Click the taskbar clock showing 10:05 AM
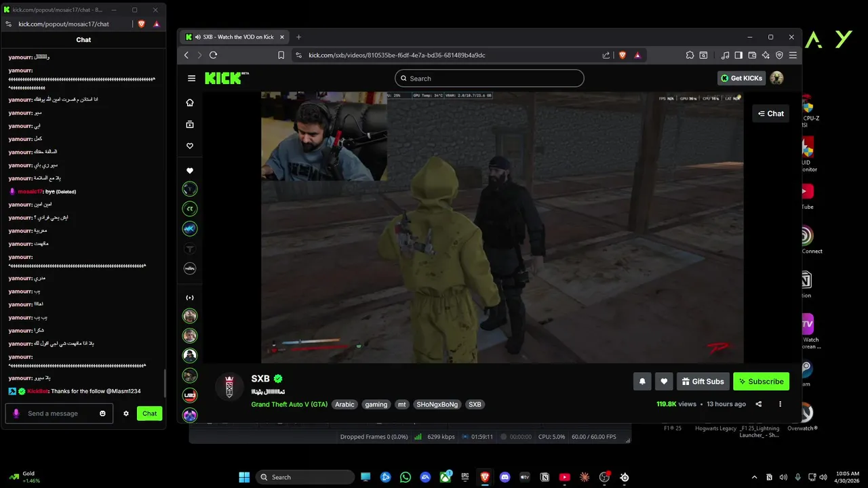868x488 pixels. coord(848,477)
